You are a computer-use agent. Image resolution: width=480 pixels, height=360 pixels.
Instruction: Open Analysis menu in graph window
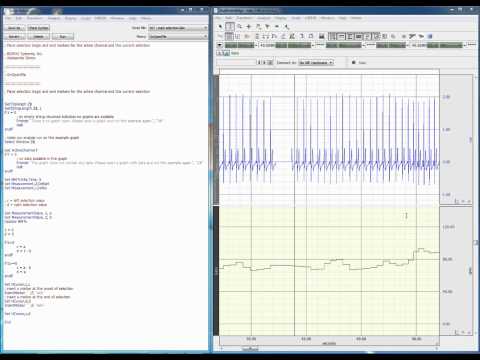point(263,18)
